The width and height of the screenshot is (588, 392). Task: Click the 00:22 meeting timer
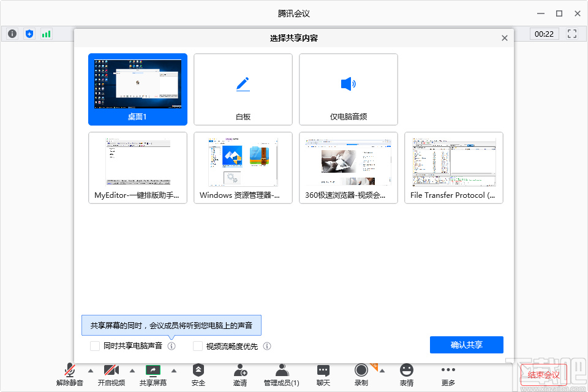[544, 34]
